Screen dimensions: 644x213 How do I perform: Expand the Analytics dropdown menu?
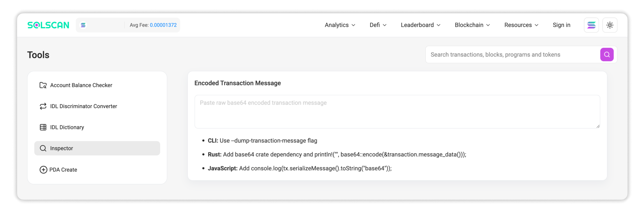pyautogui.click(x=340, y=25)
